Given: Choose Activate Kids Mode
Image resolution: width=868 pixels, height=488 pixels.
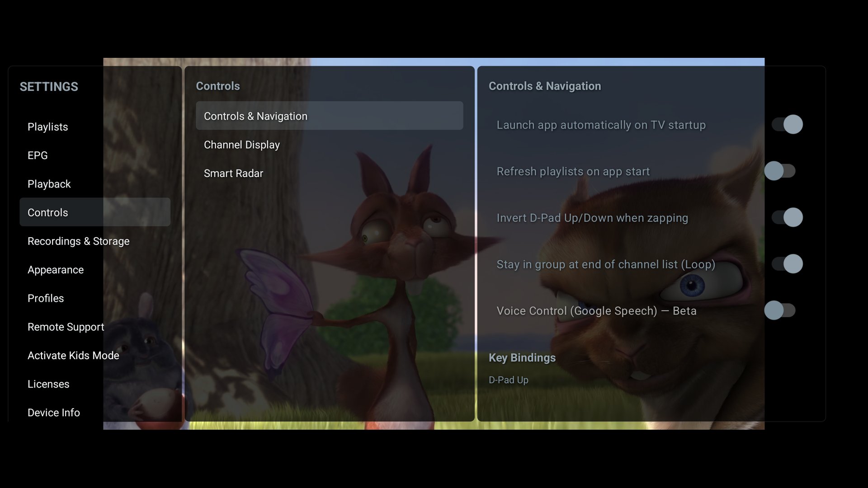Looking at the screenshot, I should (x=95, y=355).
